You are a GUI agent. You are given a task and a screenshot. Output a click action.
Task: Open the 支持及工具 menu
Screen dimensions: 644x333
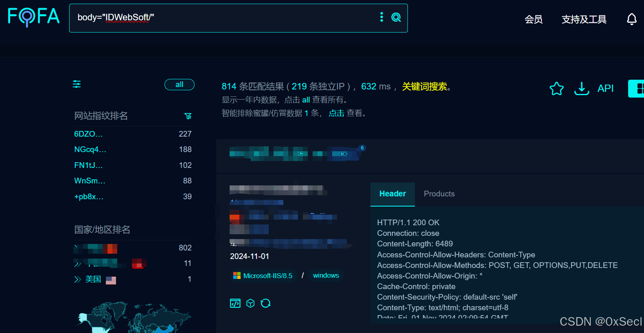[x=584, y=20]
